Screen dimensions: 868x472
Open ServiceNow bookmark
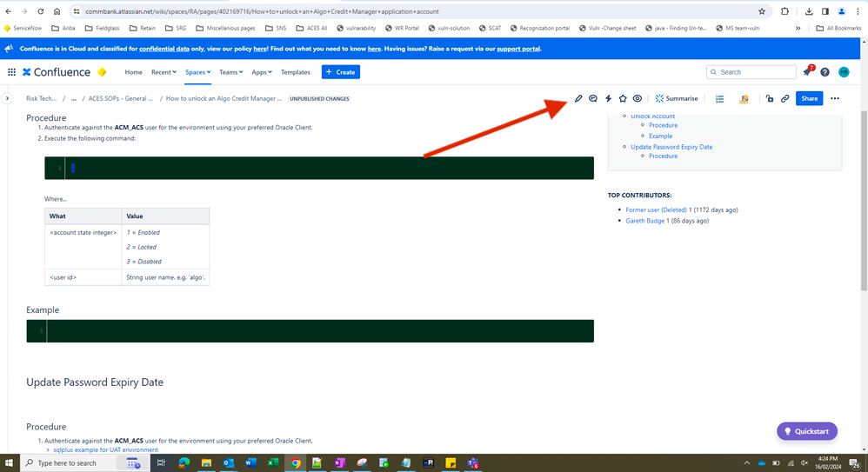click(23, 28)
